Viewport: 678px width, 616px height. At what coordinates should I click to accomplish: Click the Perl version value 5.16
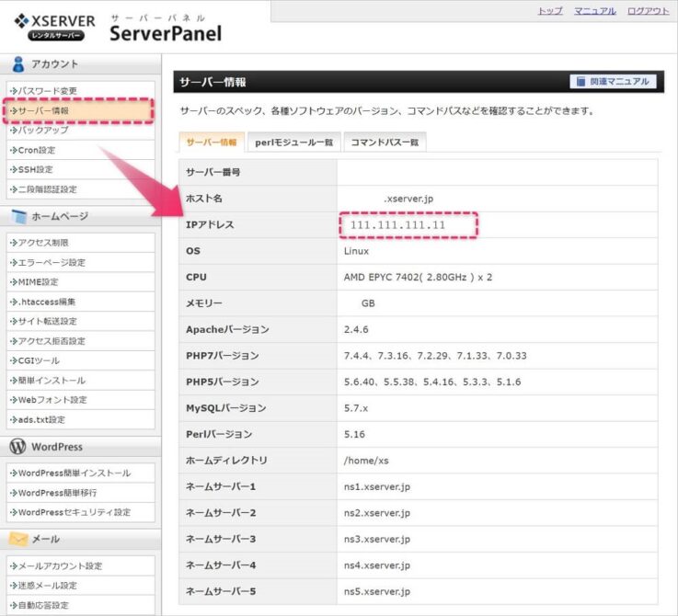354,434
